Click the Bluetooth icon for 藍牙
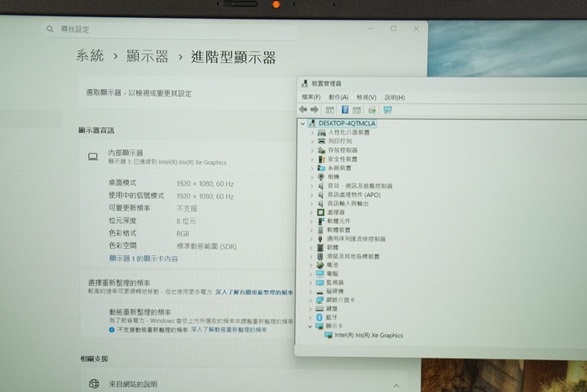The width and height of the screenshot is (587, 392). pos(320,317)
